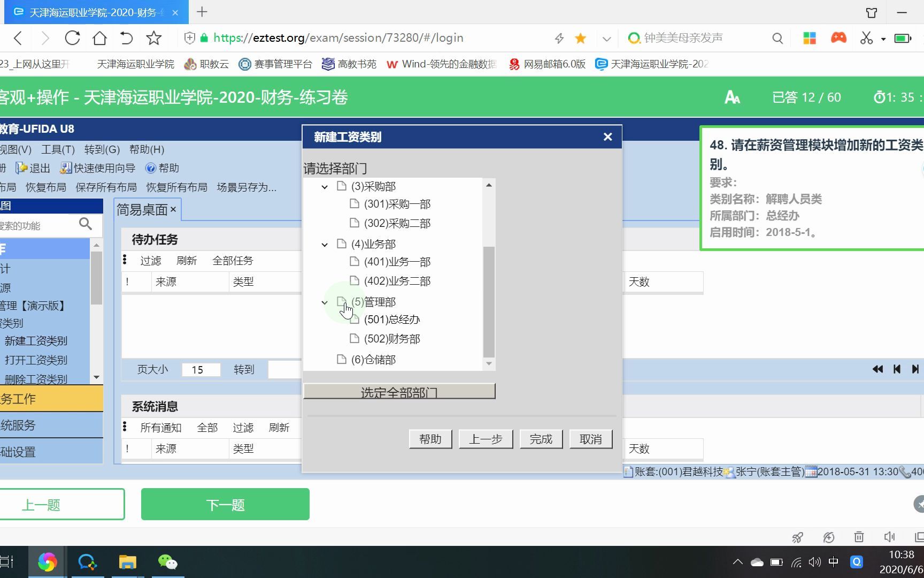Open a new browser tab with plus

pyautogui.click(x=202, y=12)
